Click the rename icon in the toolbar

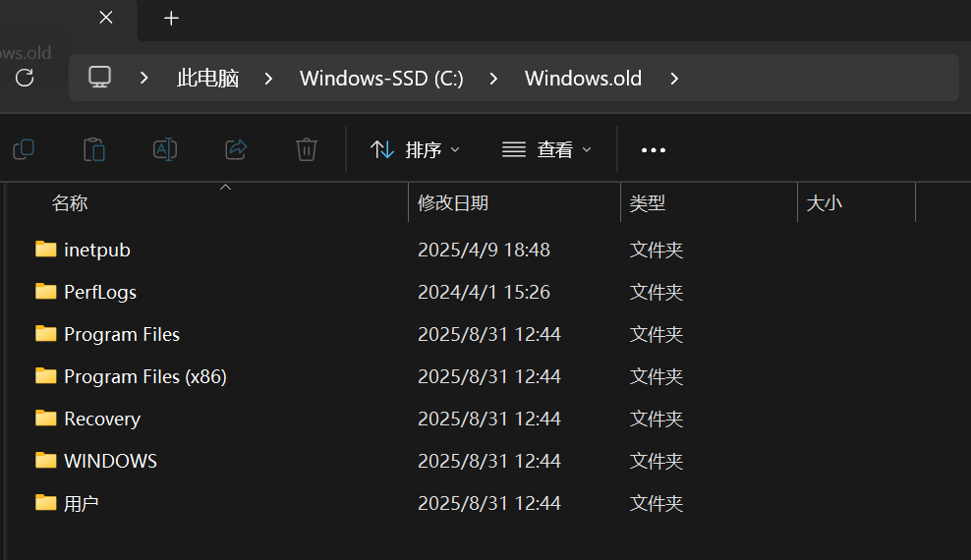(x=165, y=149)
